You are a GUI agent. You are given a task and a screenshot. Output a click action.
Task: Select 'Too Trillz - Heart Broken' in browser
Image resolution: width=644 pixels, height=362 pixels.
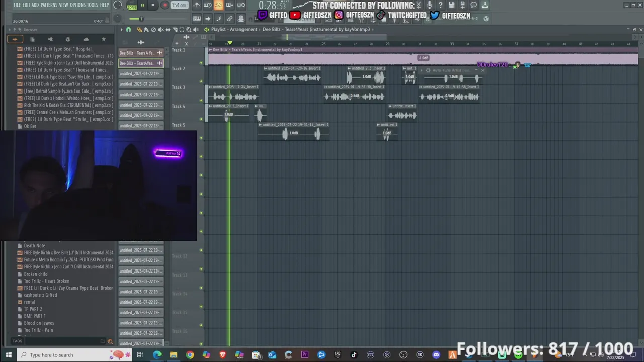[47, 281]
